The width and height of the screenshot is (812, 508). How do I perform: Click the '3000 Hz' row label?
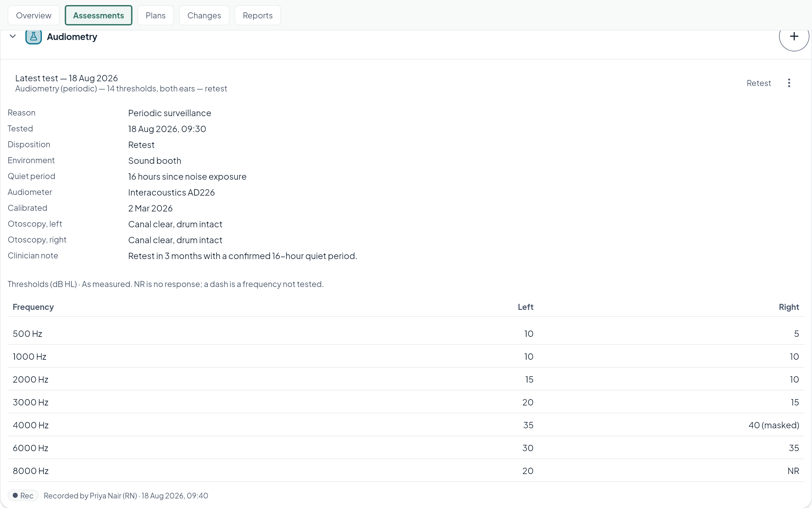[30, 402]
